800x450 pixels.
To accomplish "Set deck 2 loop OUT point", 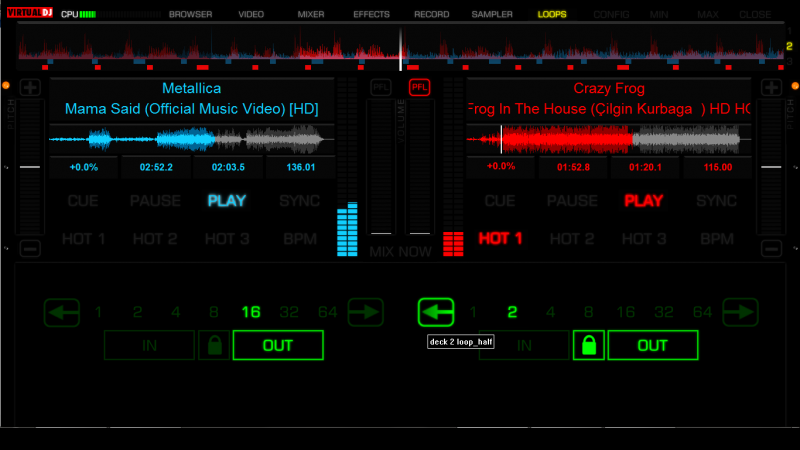I will [653, 345].
